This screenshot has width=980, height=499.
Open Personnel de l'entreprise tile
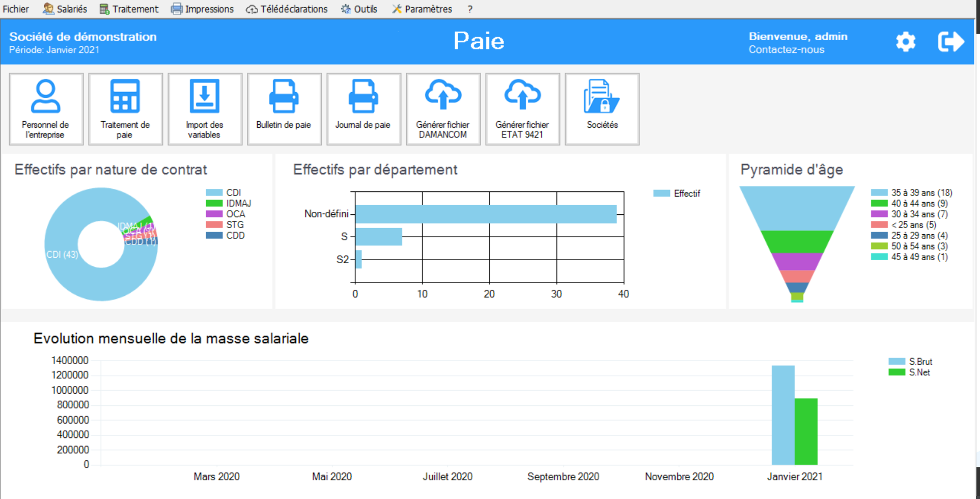pos(46,109)
